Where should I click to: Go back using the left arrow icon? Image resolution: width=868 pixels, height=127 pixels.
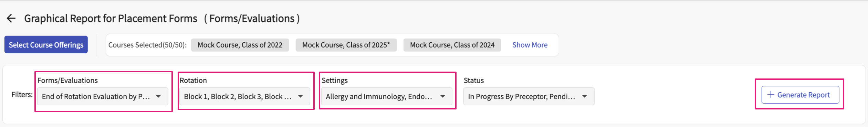coord(11,19)
